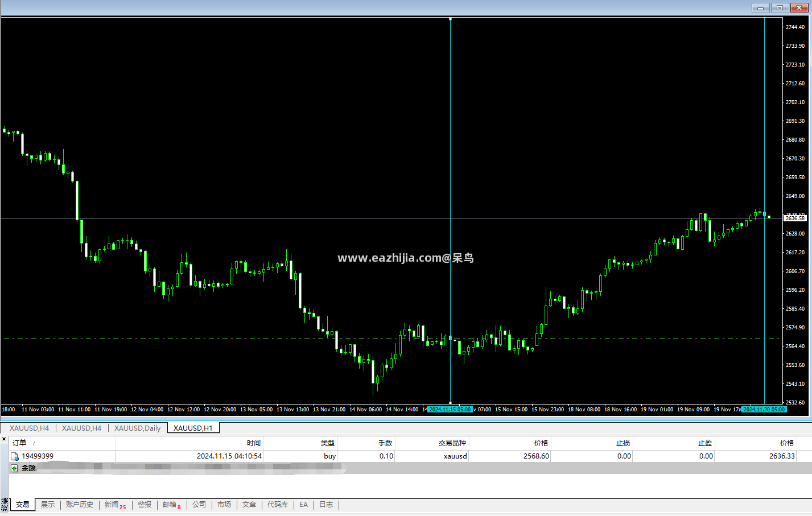Minimize the chart window
The width and height of the screenshot is (812, 516).
[761, 8]
